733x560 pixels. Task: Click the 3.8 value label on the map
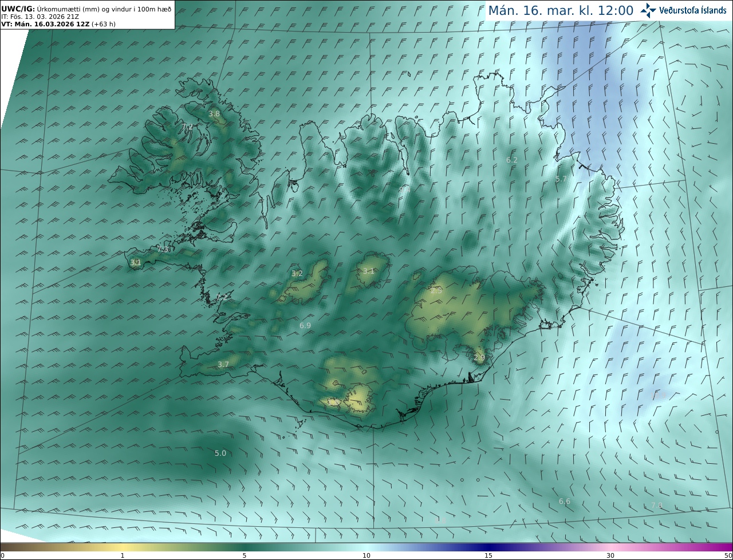(x=214, y=114)
